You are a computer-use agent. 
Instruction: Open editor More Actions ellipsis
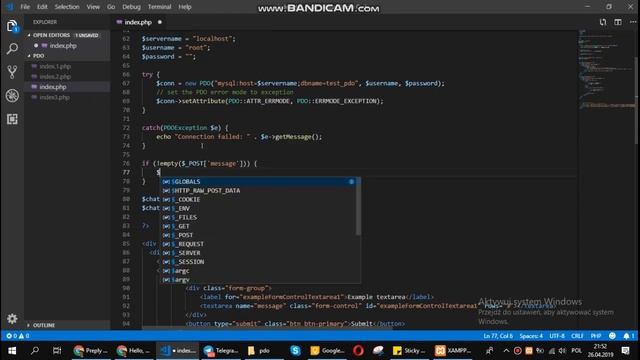[633, 22]
